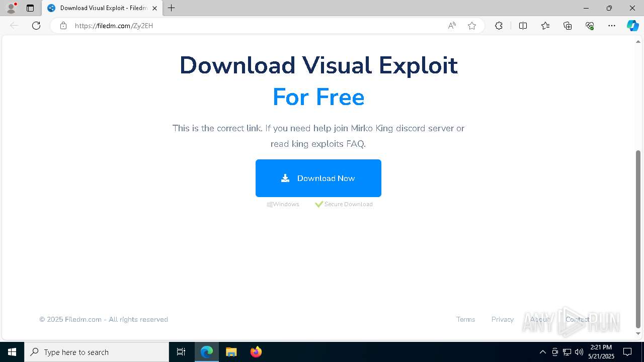This screenshot has height=362, width=644.
Task: Open File Explorer from the taskbar
Action: tap(231, 352)
